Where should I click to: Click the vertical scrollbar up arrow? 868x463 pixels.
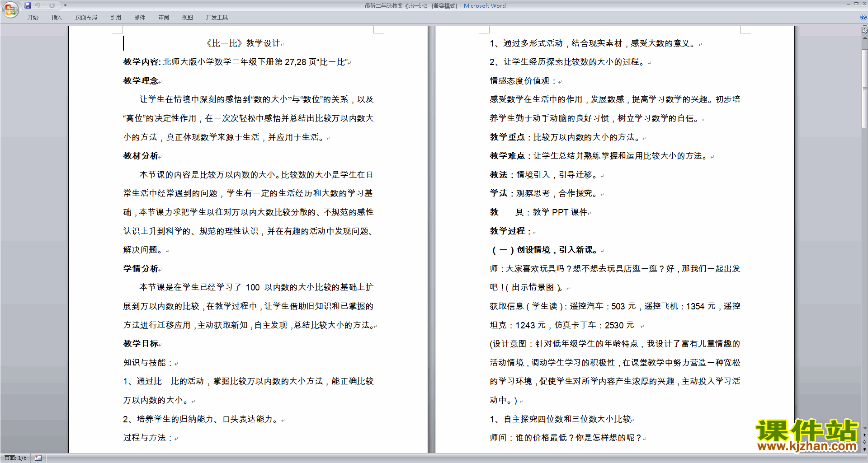pyautogui.click(x=865, y=38)
